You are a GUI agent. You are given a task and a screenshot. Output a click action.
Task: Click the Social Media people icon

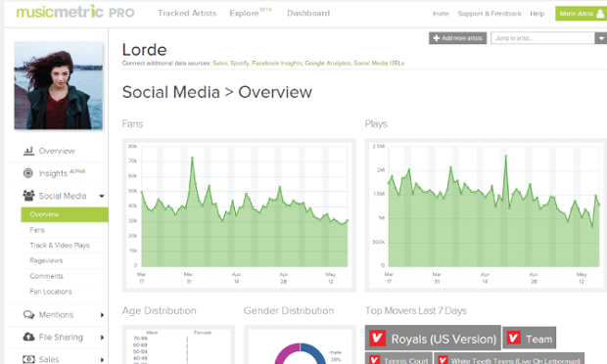pos(28,196)
